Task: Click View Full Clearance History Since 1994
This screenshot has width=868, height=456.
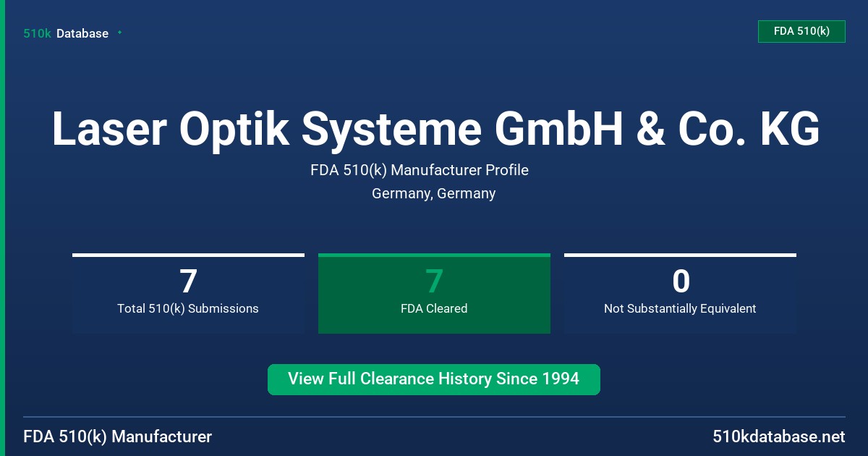Action: [434, 379]
